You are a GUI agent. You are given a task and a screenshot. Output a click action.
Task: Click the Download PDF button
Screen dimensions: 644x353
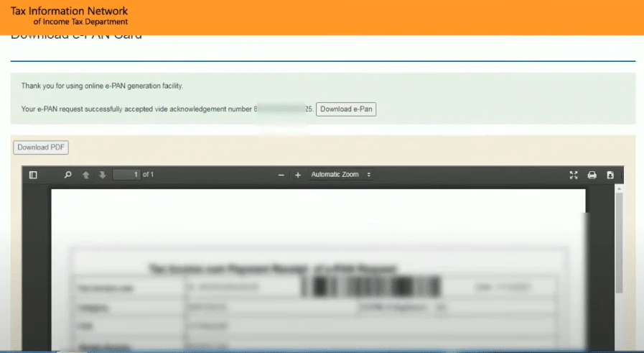coord(41,147)
